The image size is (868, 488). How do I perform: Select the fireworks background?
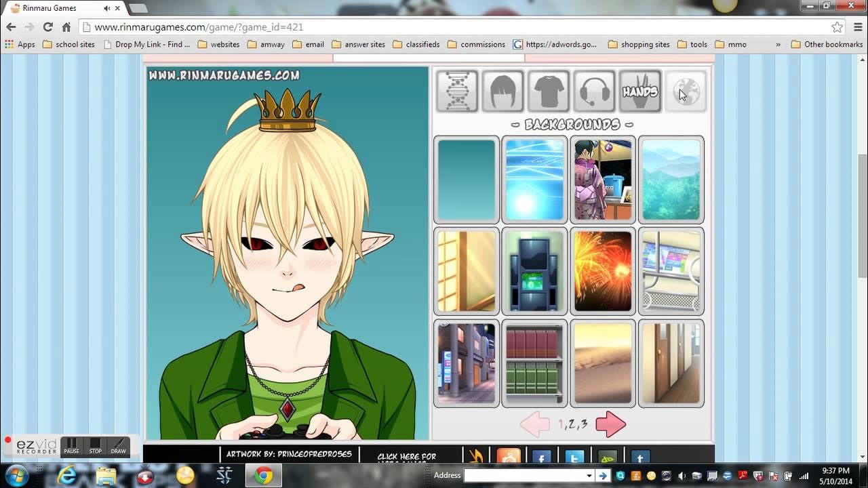tap(603, 271)
